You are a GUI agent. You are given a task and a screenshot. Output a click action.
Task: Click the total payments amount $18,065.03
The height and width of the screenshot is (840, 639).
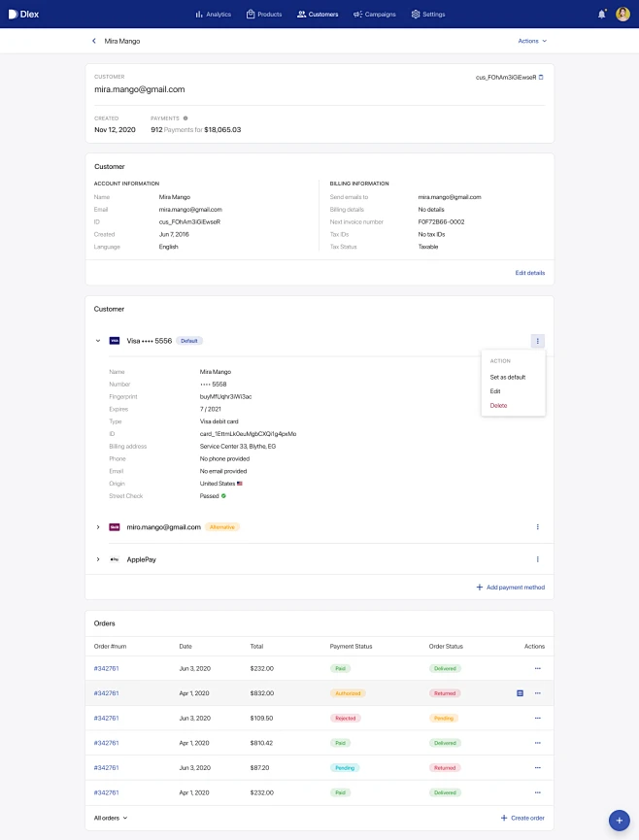click(222, 130)
